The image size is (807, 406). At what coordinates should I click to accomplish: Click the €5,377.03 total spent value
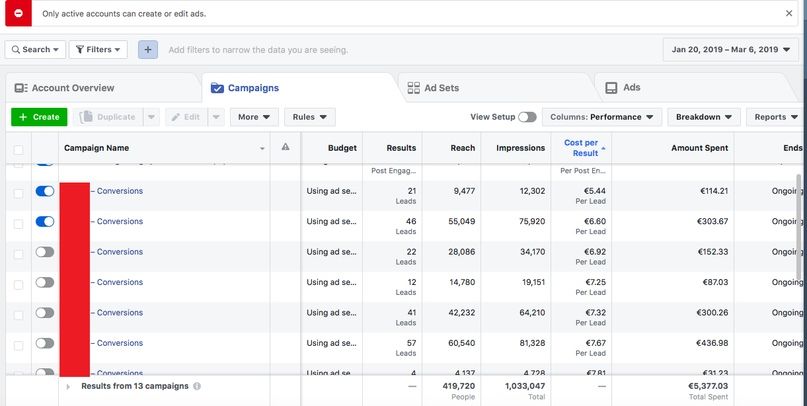708,386
